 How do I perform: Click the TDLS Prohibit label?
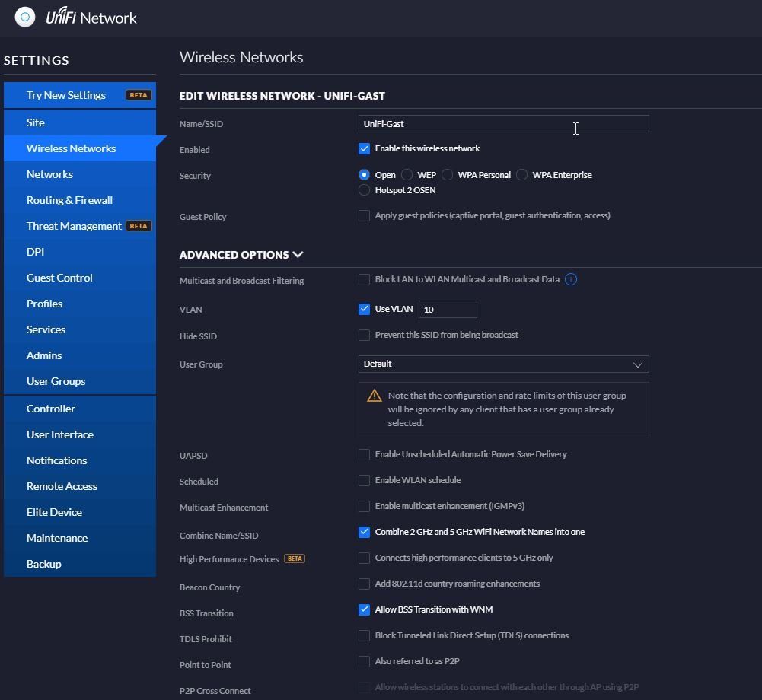coord(205,639)
